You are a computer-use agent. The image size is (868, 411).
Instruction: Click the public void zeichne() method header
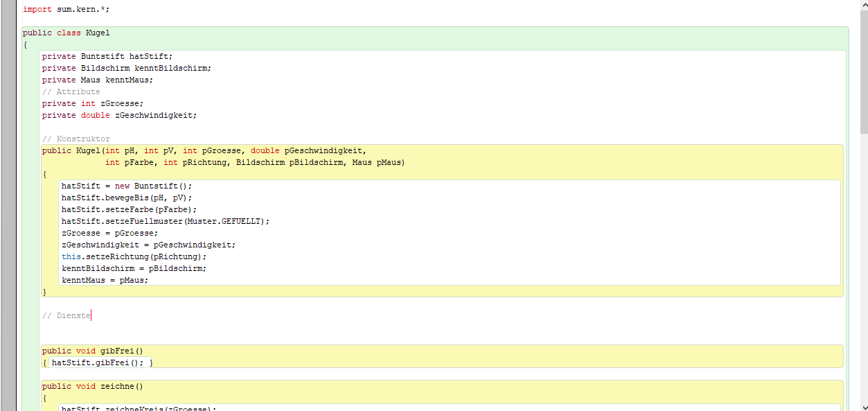[92, 386]
